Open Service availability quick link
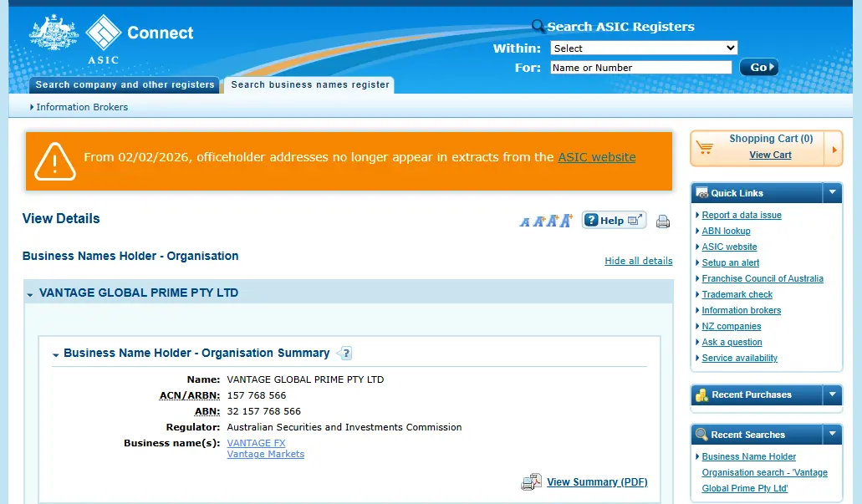Image resolution: width=862 pixels, height=504 pixels. pos(739,359)
